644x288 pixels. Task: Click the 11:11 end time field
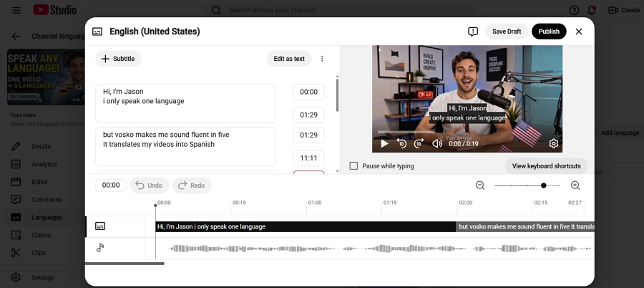[309, 158]
